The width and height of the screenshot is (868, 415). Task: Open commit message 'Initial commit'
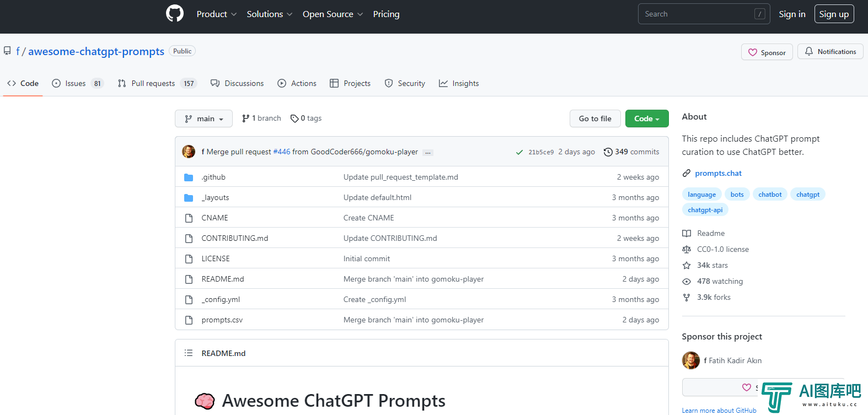[x=367, y=259]
